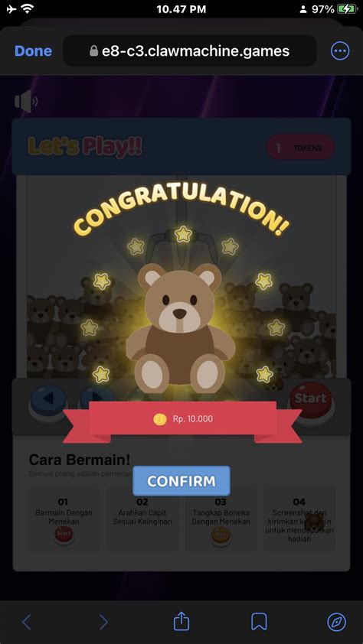Open the three-dots more options menu
Viewport: 363px width, 644px height.
(x=340, y=51)
